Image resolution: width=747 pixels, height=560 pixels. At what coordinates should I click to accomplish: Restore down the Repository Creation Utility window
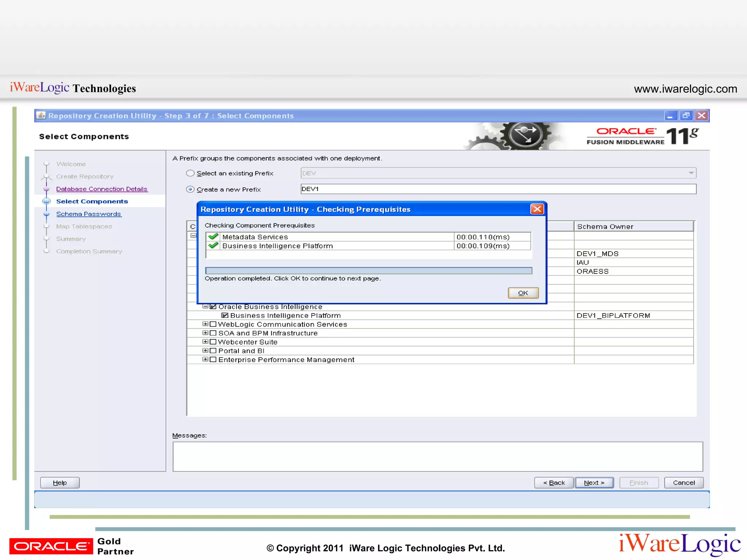[x=686, y=116]
